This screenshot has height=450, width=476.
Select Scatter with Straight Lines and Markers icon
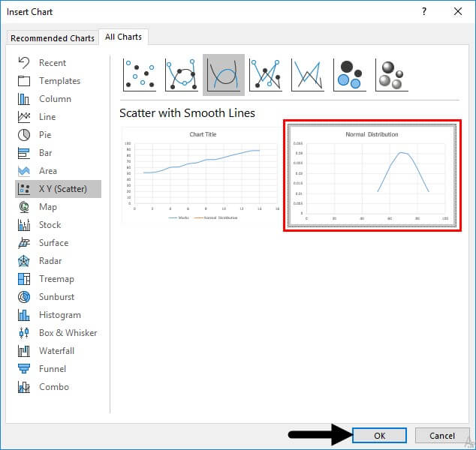(266, 75)
